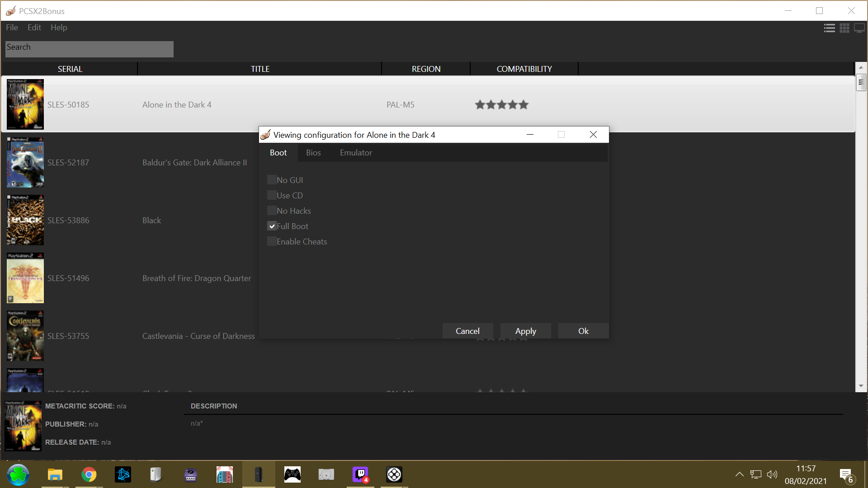
Task: Open File Explorer from taskbar
Action: pos(55,474)
